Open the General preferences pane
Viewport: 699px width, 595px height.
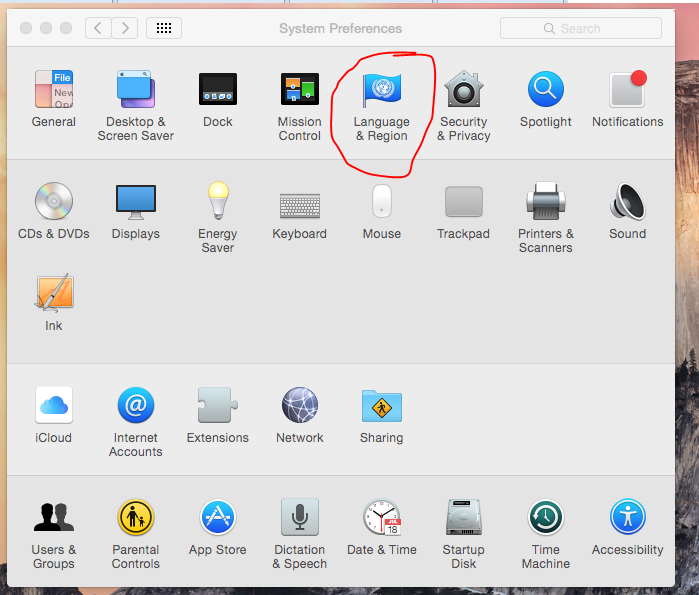click(54, 89)
